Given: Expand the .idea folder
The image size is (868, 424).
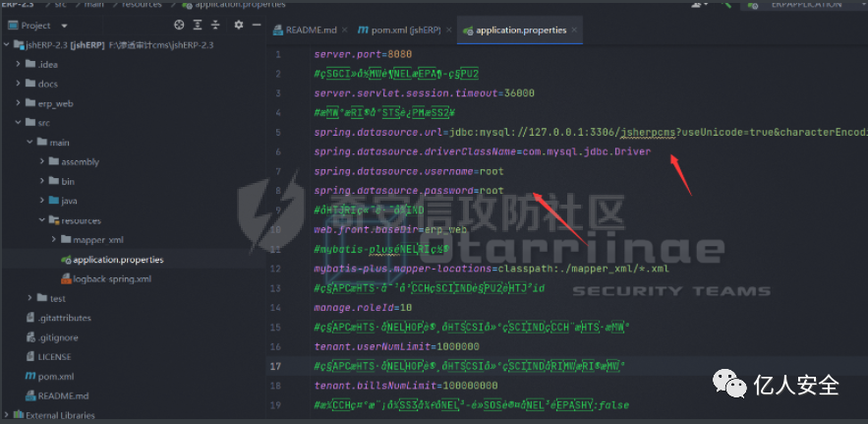Looking at the screenshot, I should point(19,64).
